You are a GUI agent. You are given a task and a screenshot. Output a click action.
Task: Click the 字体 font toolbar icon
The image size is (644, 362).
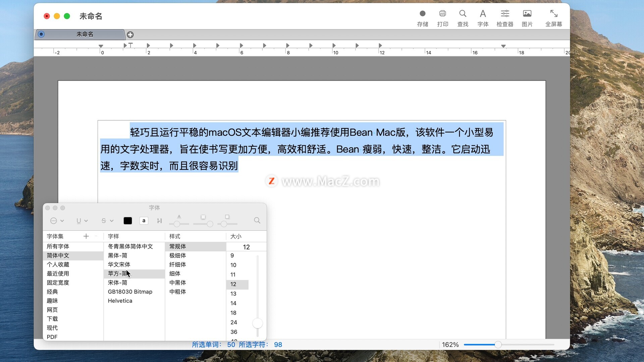[x=483, y=14]
